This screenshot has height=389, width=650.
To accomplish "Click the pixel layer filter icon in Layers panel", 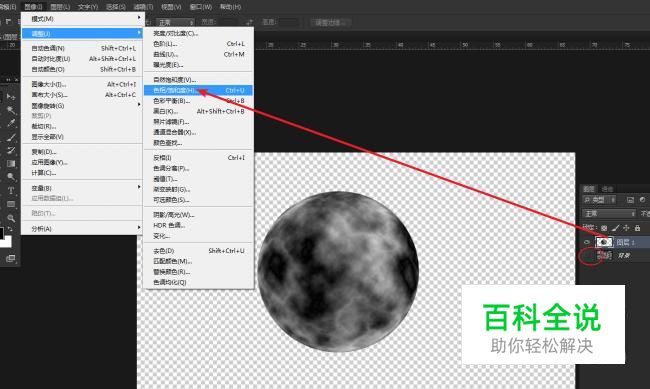I will point(631,200).
